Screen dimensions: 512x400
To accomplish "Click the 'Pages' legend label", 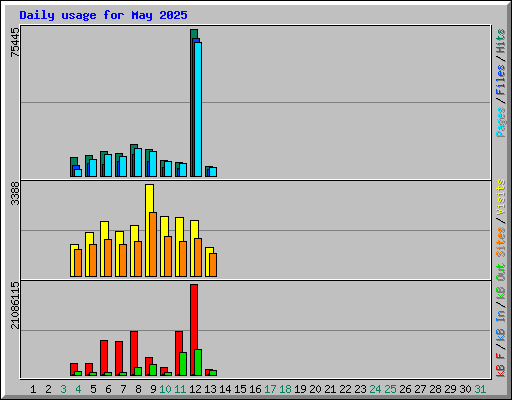I will click(501, 122).
